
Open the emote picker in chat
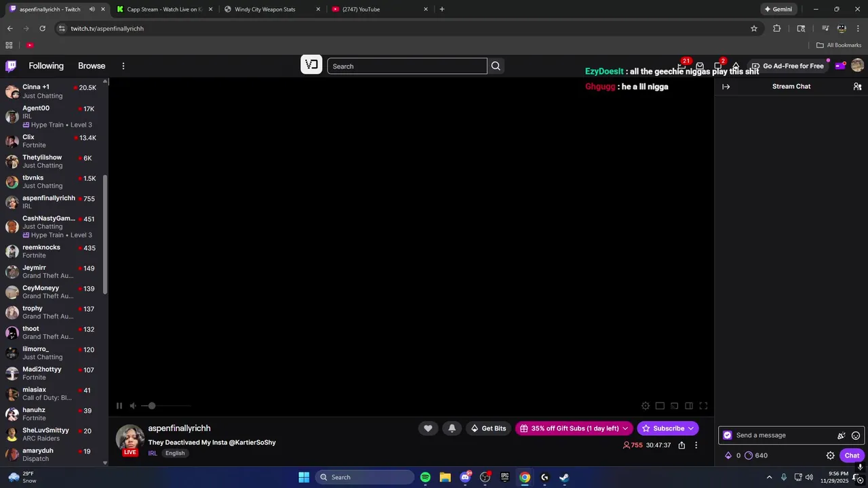856,435
